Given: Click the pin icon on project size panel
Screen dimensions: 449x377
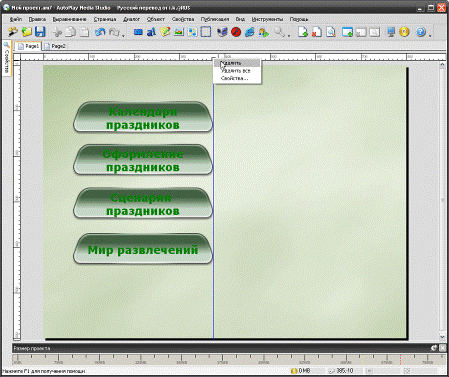Looking at the screenshot, I should coord(434,348).
